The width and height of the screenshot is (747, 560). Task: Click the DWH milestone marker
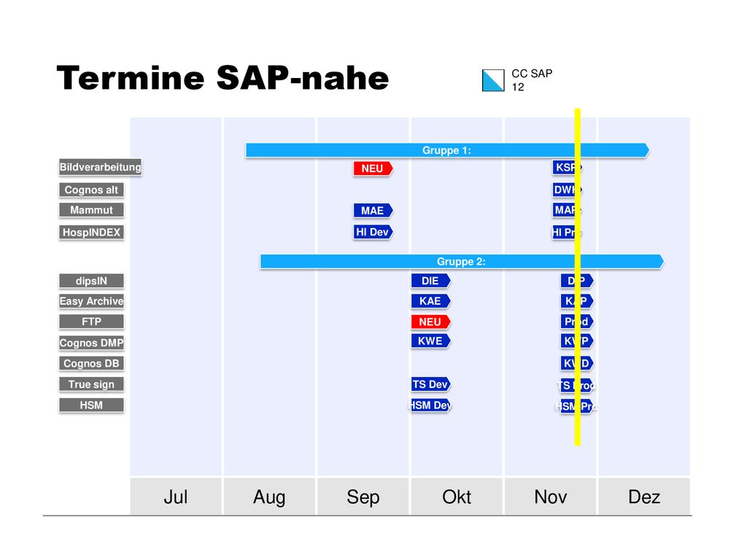pyautogui.click(x=568, y=190)
